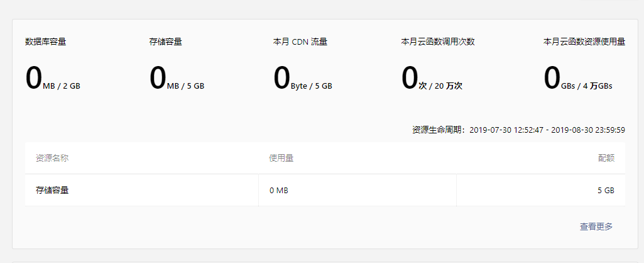Select the 本月云函数调用次数 stat heading
Viewport: 644px width, 263px height.
(x=437, y=42)
